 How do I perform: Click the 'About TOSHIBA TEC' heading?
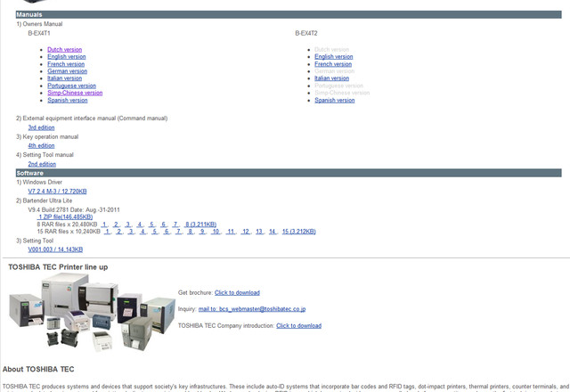[x=38, y=370]
